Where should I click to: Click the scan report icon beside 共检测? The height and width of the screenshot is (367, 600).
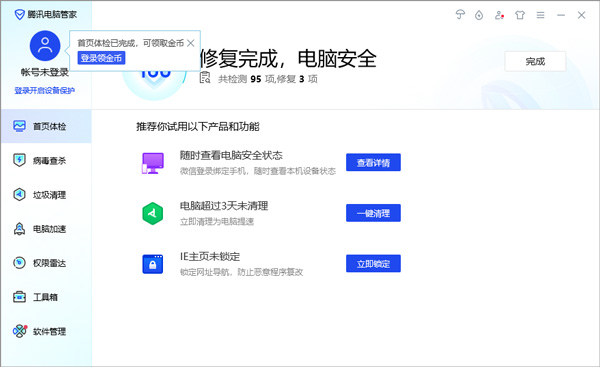205,78
